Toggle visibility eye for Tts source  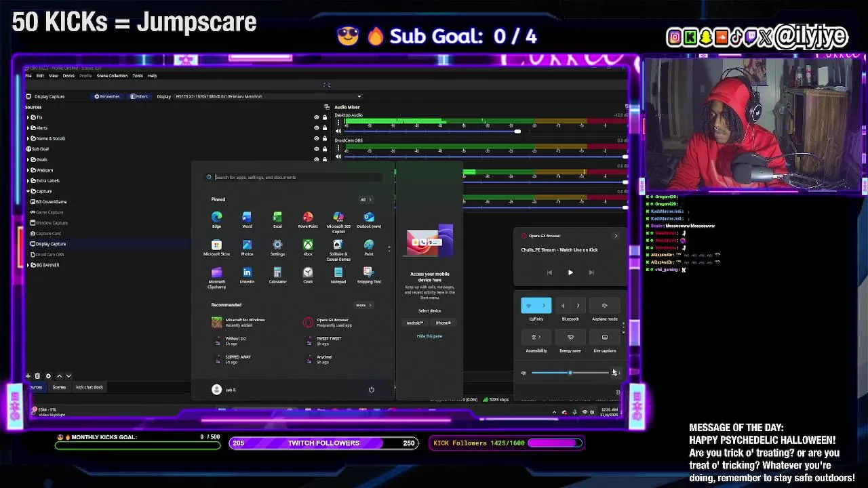click(316, 117)
